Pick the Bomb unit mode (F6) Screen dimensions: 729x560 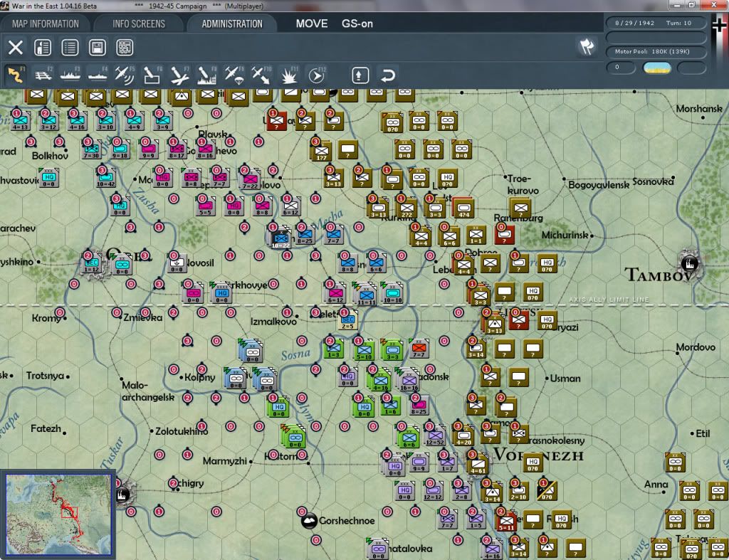(152, 75)
